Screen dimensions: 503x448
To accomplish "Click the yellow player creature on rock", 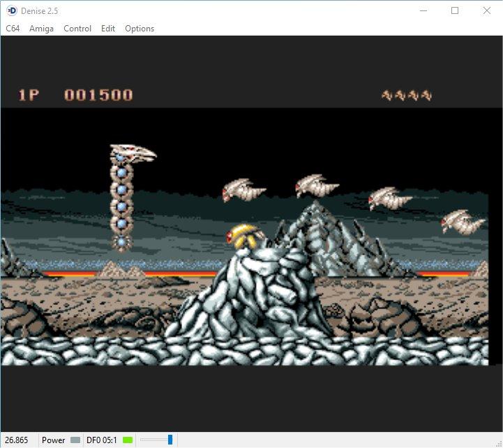I will [x=245, y=237].
